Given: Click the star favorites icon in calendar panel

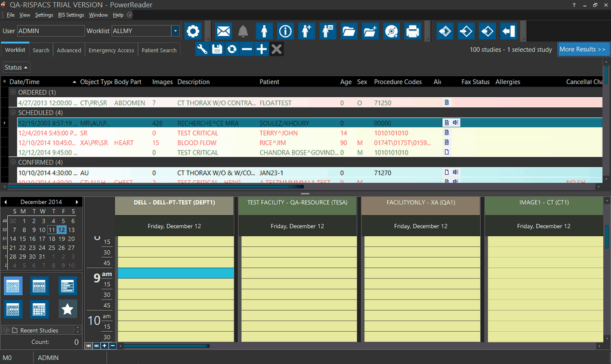Looking at the screenshot, I should click(x=67, y=309).
